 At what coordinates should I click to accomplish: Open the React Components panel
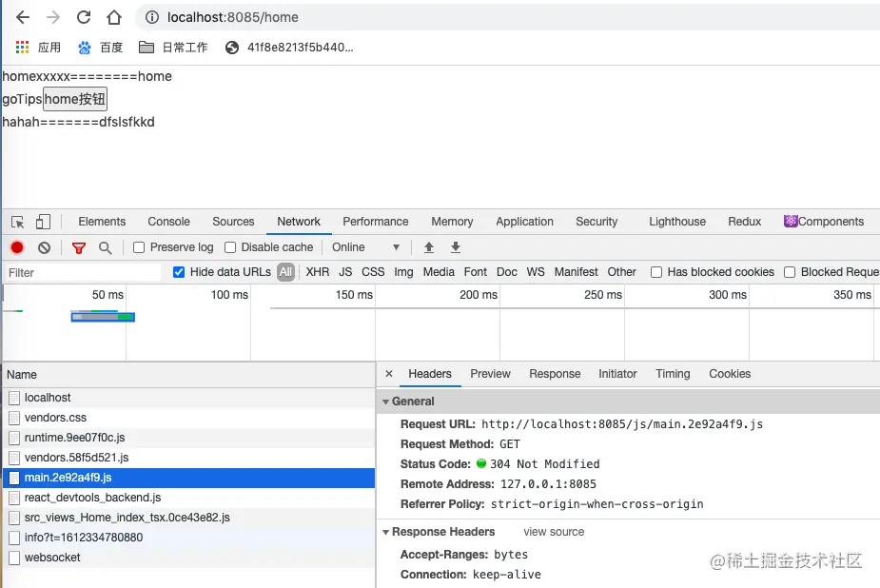[824, 222]
